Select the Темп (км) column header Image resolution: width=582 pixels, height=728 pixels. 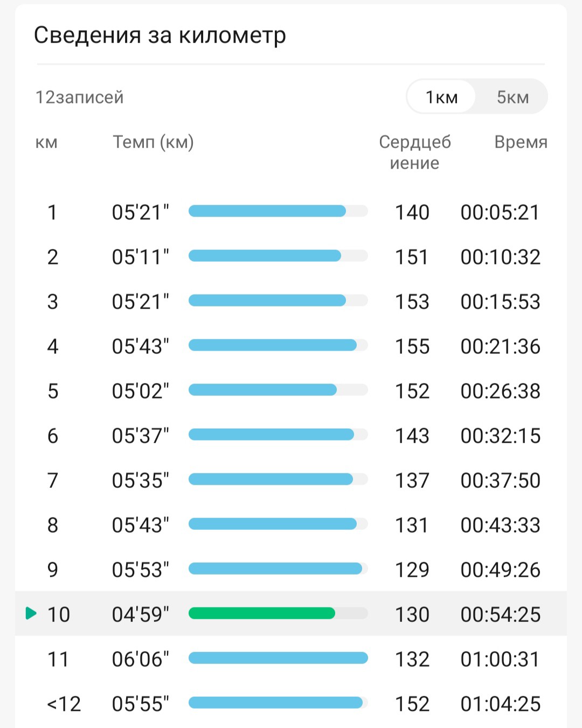click(x=153, y=142)
